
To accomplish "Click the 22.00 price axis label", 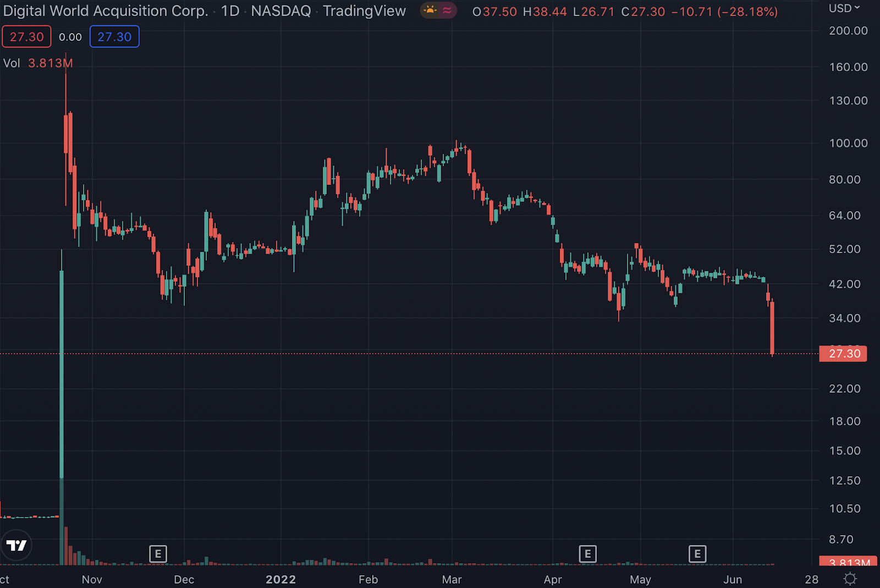I will click(x=845, y=388).
